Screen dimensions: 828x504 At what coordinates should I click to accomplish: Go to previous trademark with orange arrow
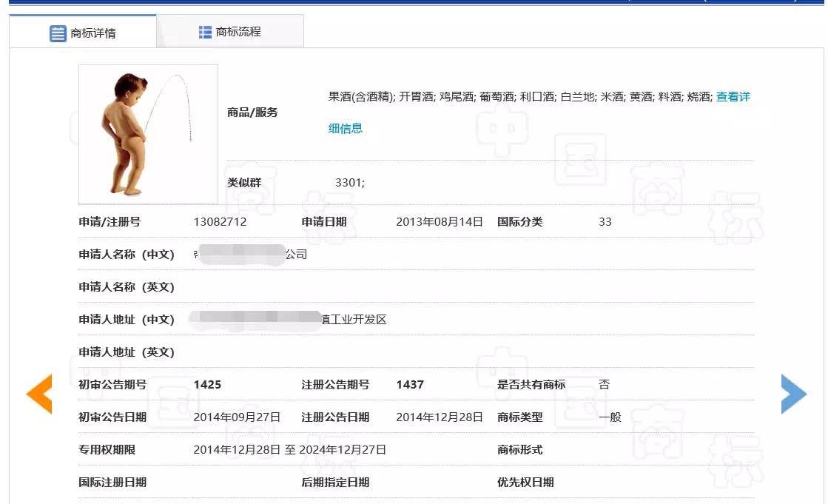tap(40, 394)
